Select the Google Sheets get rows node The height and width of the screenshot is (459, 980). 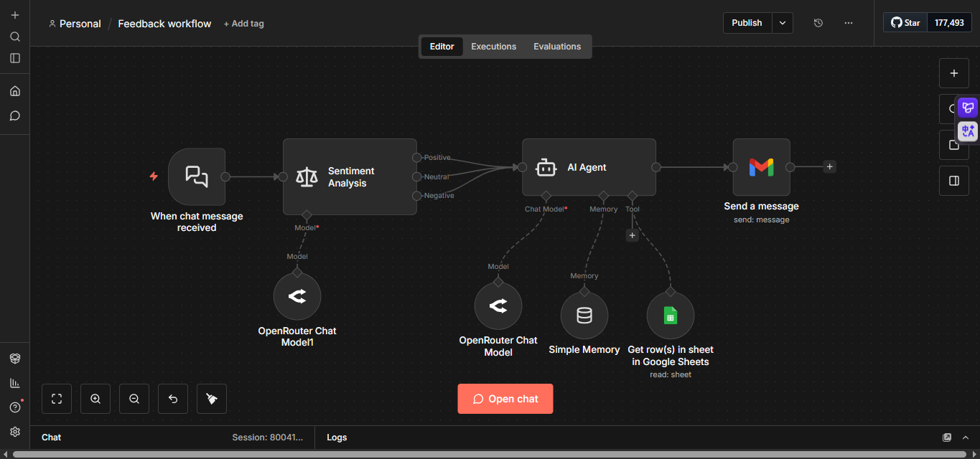(671, 316)
